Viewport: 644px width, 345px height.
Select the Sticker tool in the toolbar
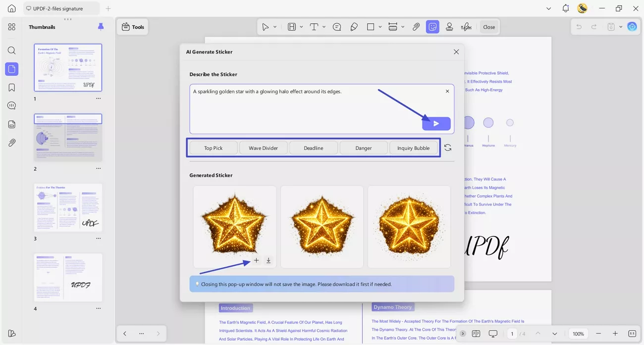(432, 26)
